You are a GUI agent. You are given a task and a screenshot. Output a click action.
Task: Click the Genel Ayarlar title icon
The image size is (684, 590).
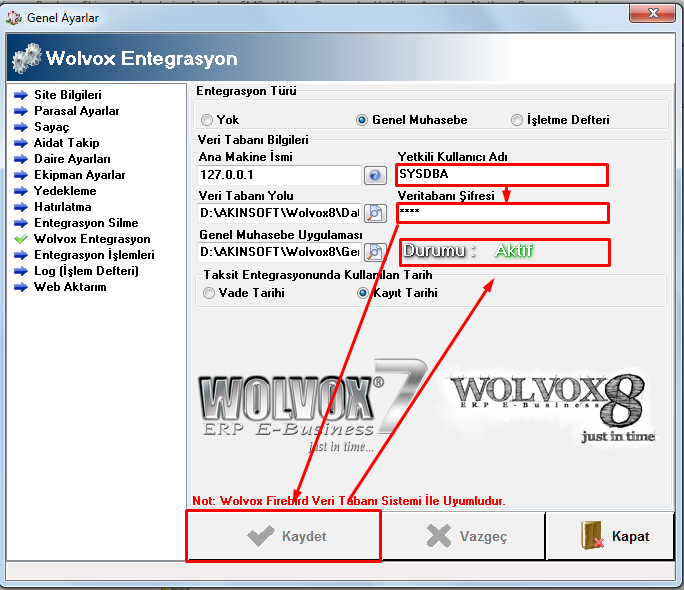tap(14, 18)
